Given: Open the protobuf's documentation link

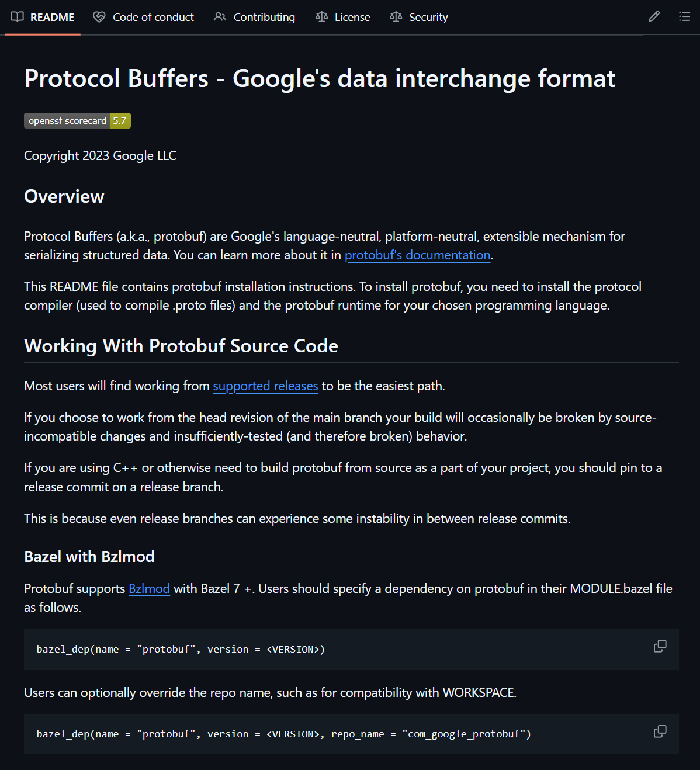Looking at the screenshot, I should coord(417,255).
